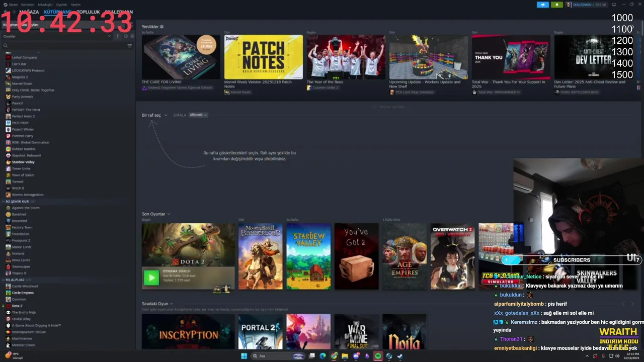This screenshot has width=644, height=362.
Task: Click the Liar's Bar icon
Action: [x=8, y=64]
